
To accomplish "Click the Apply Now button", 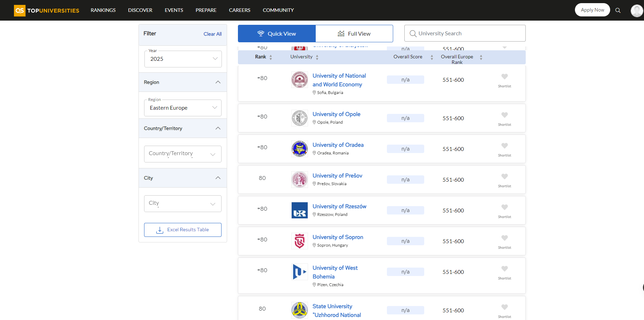I will (592, 10).
